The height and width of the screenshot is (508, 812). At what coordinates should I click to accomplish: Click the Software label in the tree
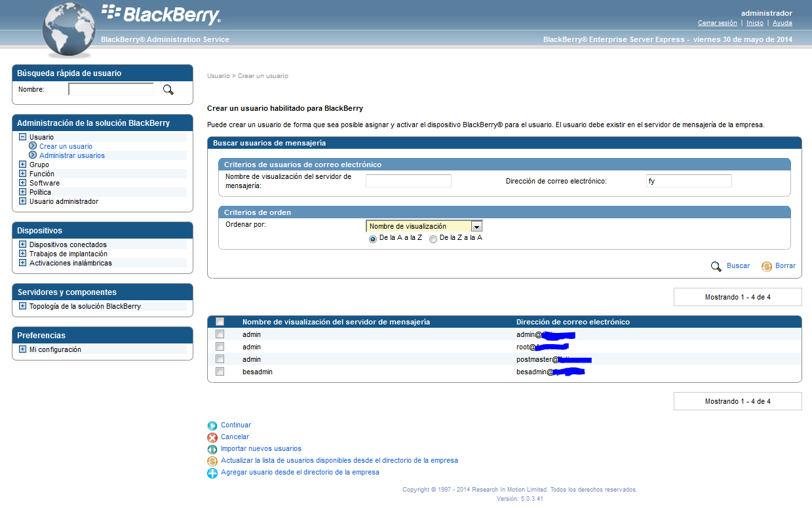pos(45,183)
